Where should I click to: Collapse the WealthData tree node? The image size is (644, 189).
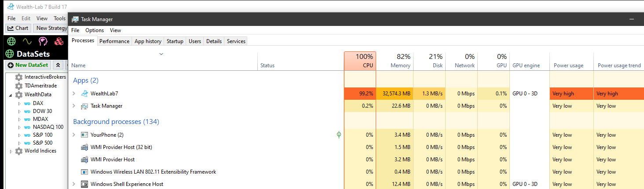point(11,95)
